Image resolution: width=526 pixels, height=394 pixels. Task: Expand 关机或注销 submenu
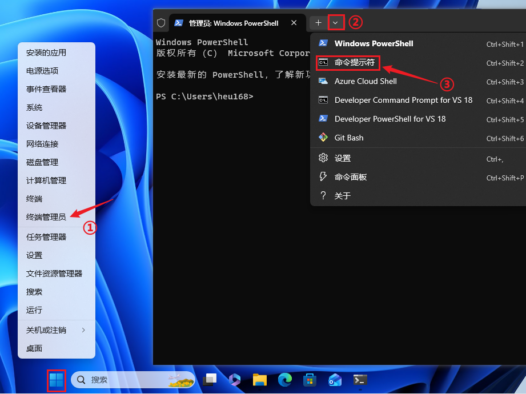(x=56, y=330)
